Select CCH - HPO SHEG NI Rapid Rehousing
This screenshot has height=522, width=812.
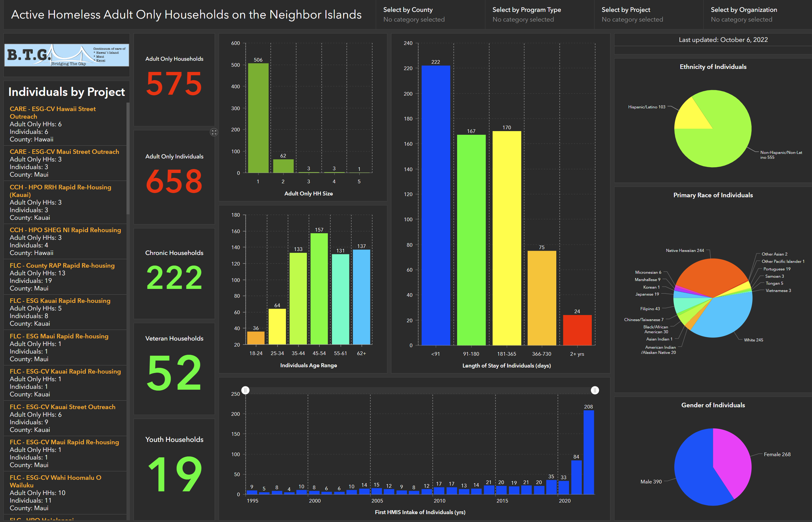[65, 241]
